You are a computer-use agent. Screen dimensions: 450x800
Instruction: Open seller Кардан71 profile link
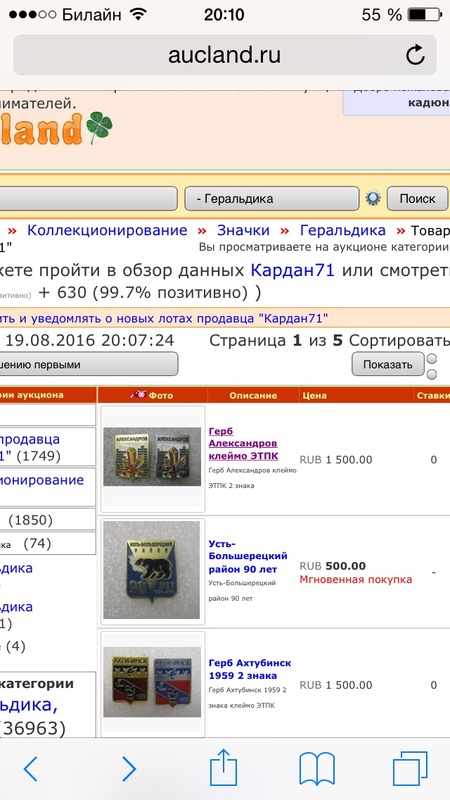[292, 270]
